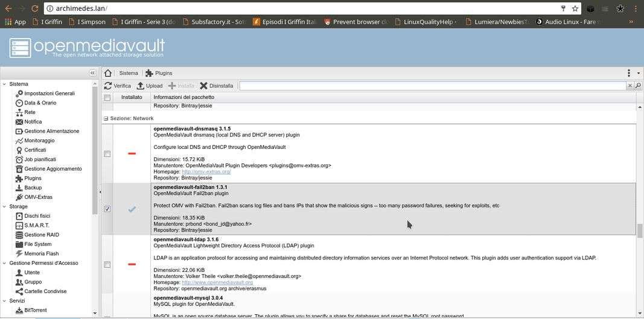Collapse the Storage tree section

point(4,207)
